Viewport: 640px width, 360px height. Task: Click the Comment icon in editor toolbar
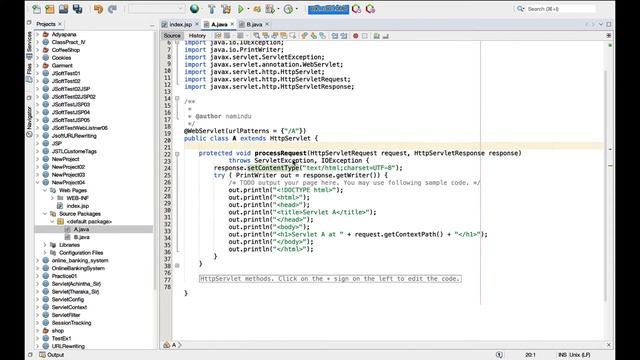(x=376, y=36)
